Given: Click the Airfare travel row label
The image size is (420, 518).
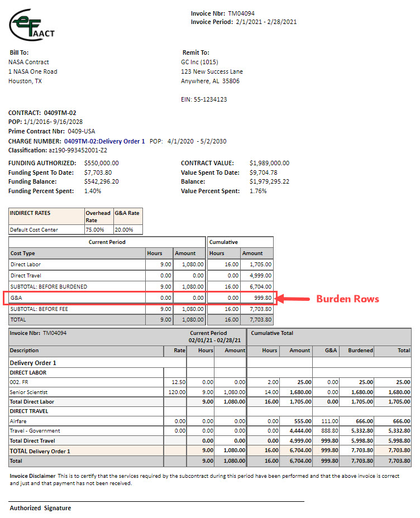Looking at the screenshot, I should click(x=19, y=421).
